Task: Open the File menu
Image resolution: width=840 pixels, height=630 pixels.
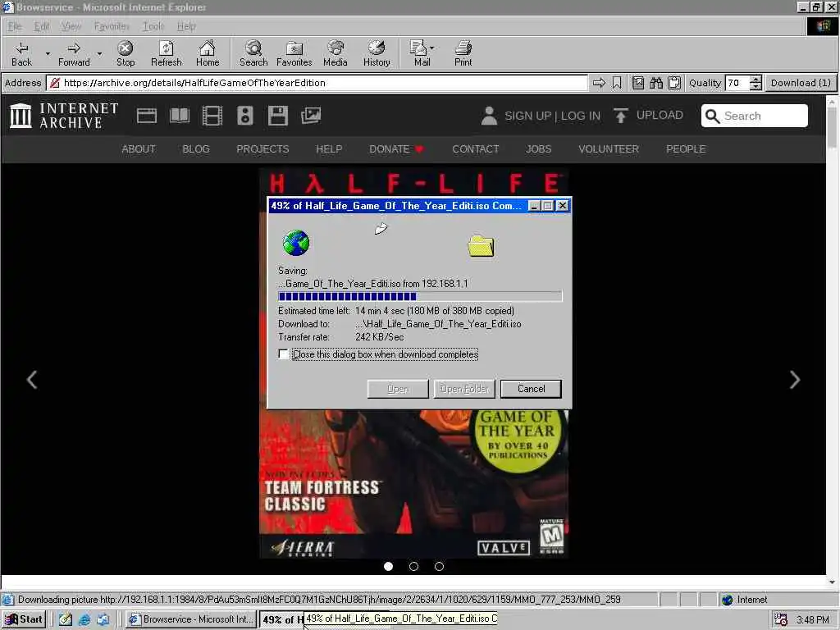Action: 15,26
